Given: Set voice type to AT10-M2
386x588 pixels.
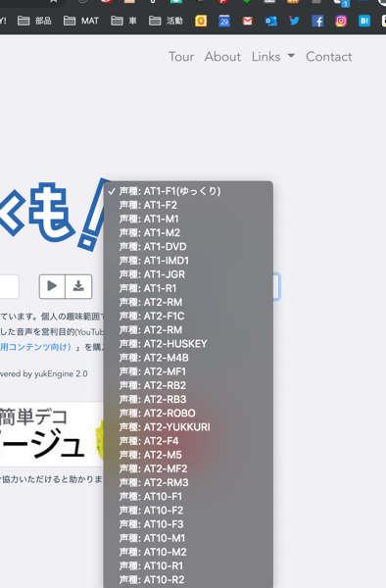Looking at the screenshot, I should tap(188, 552).
